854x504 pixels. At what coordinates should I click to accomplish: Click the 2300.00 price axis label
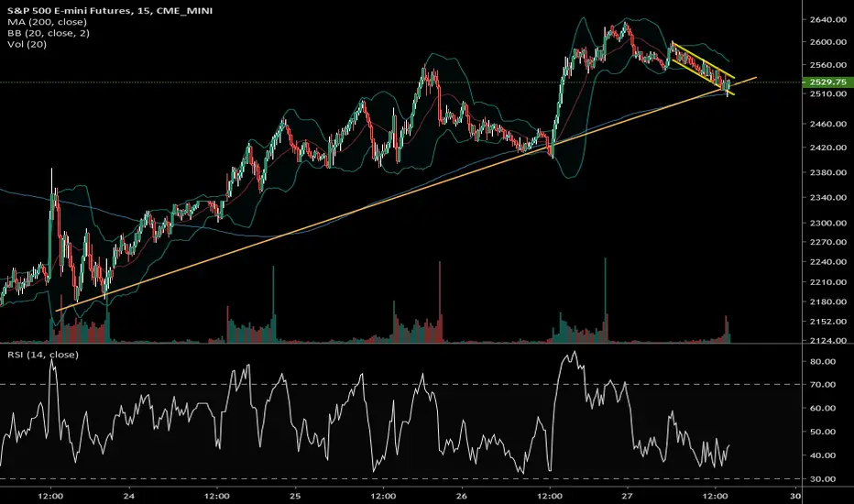[827, 223]
